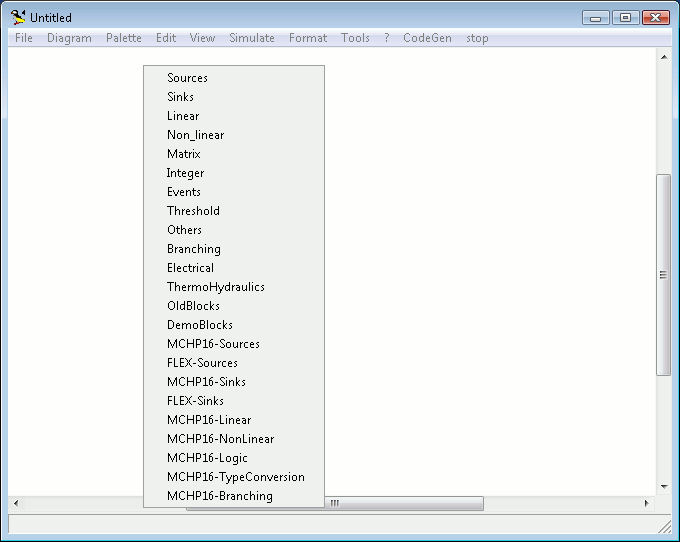The image size is (680, 542).
Task: Open the Palette menu
Action: pyautogui.click(x=124, y=38)
